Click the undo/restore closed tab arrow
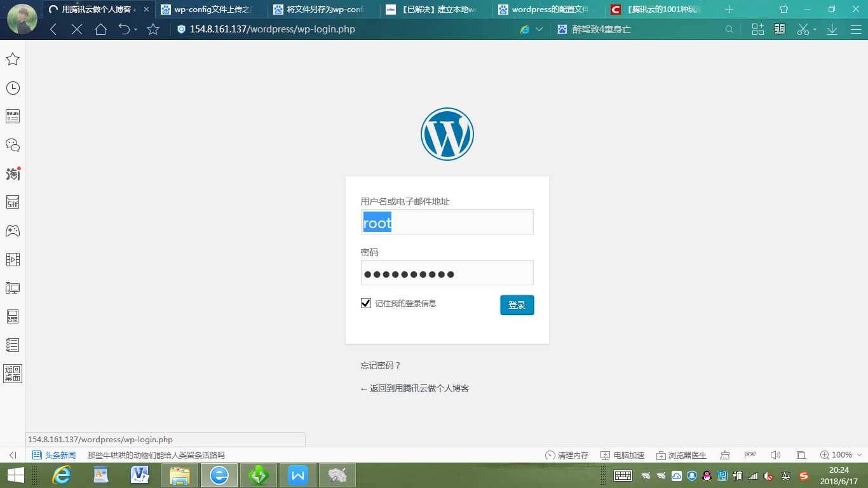The width and height of the screenshot is (868, 488). (124, 29)
